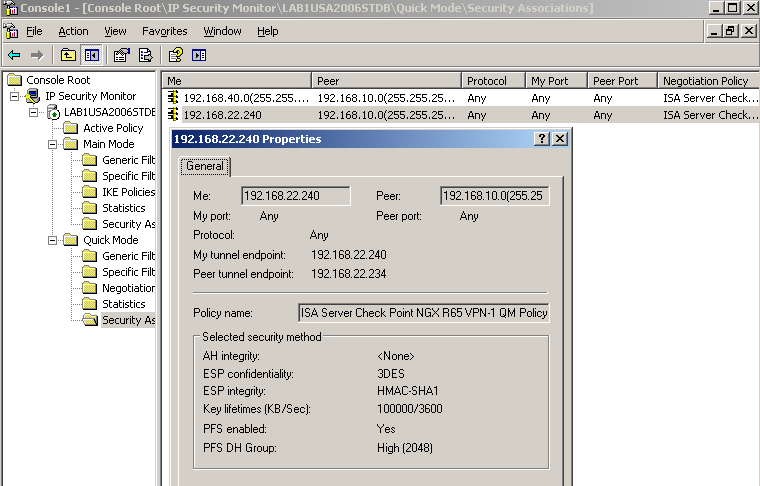Click the LAB1USA2006STDB server icon

coord(53,112)
